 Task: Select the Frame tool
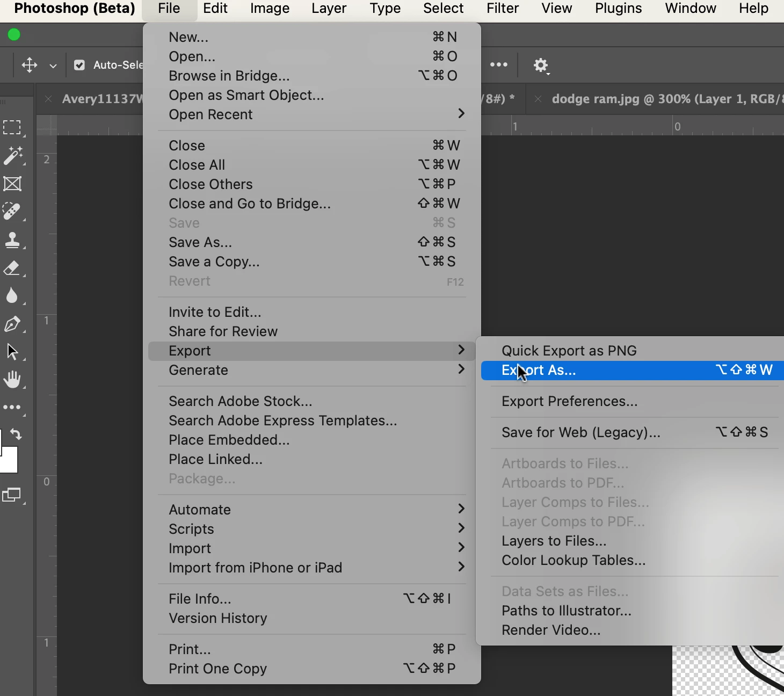pos(12,184)
